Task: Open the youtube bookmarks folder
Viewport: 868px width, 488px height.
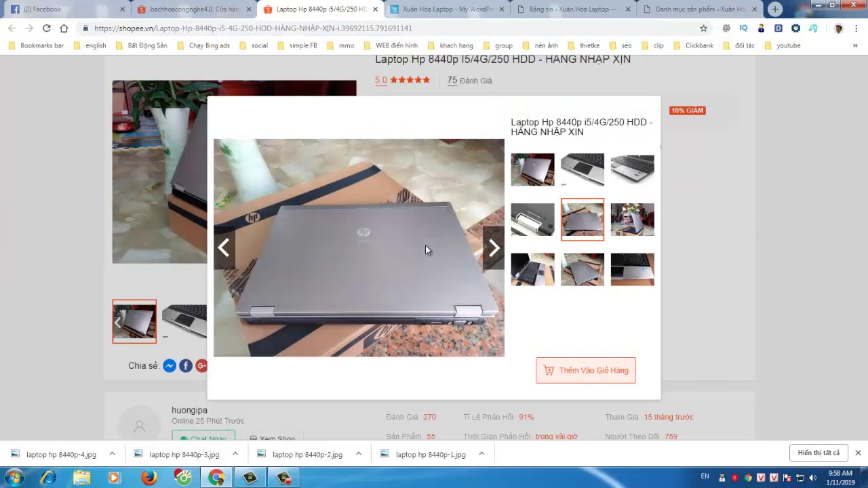Action: click(782, 45)
